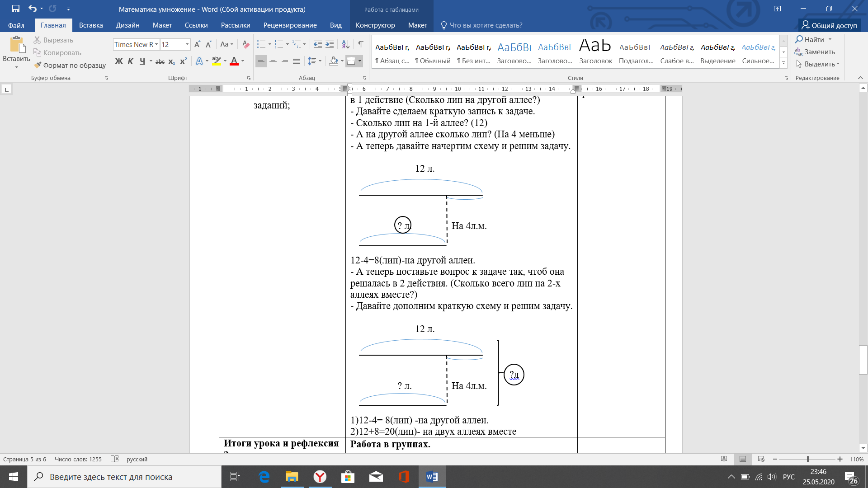Switch to Ссылки tab

[x=196, y=25]
